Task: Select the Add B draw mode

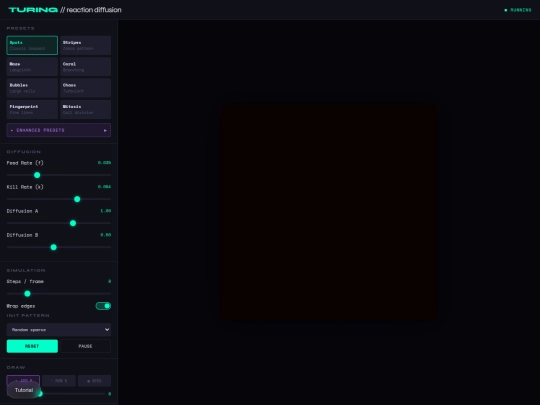Action: coord(23,381)
